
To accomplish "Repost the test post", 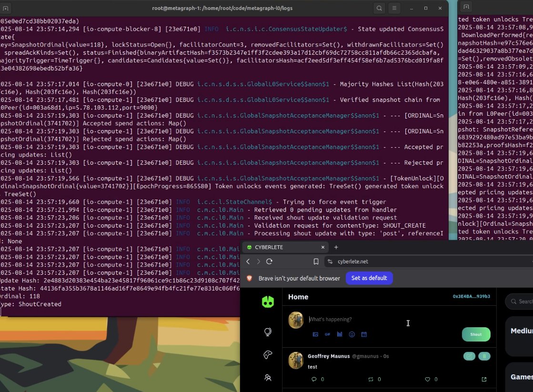I will coord(371,380).
